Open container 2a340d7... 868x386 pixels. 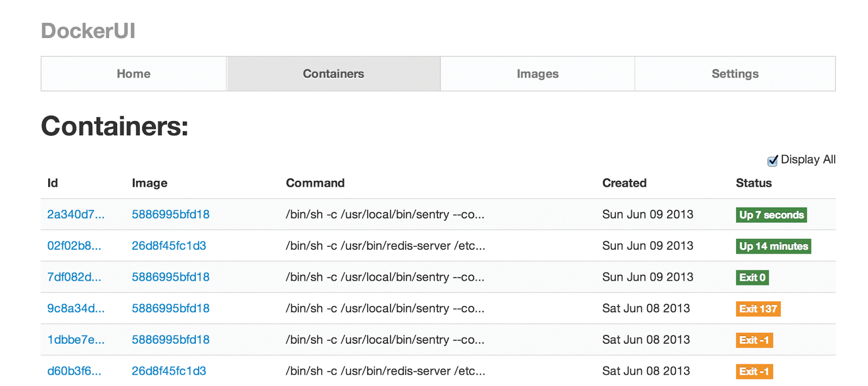coord(76,214)
